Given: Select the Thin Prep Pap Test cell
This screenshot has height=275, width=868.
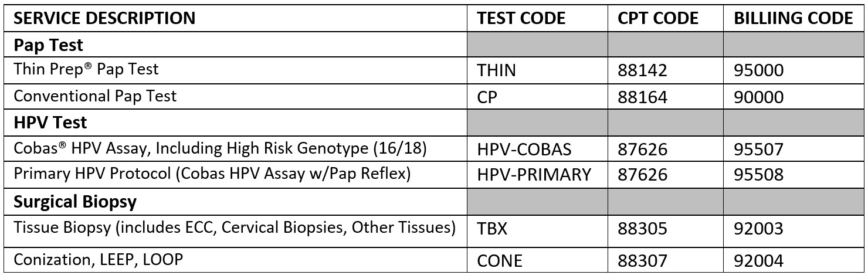Looking at the screenshot, I should (86, 70).
